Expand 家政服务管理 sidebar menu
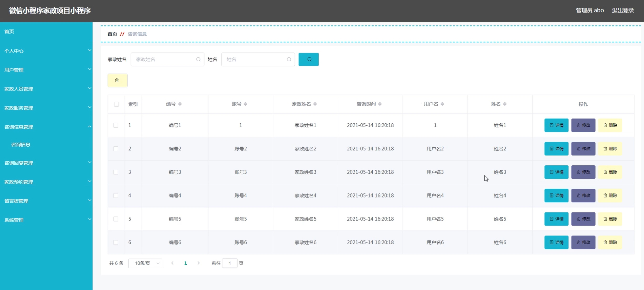This screenshot has width=644, height=290. [x=46, y=108]
